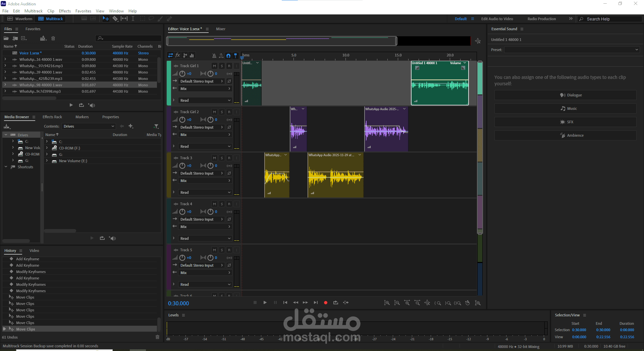Click the Loop Playback icon in transport

[335, 303]
